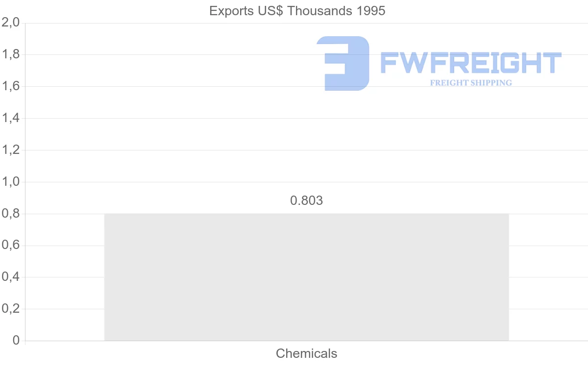Click the FWFreight logo icon
The width and height of the screenshot is (588, 374).
(x=343, y=63)
